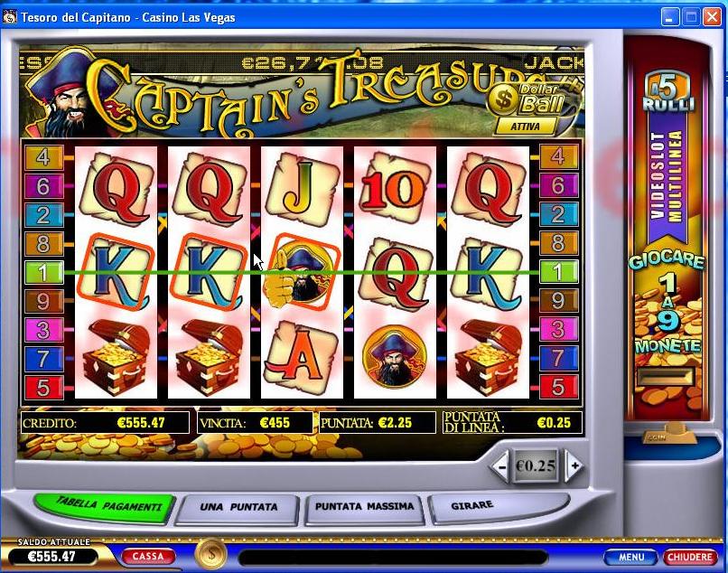
Task: Select payline 2 on left side
Action: pyautogui.click(x=43, y=215)
